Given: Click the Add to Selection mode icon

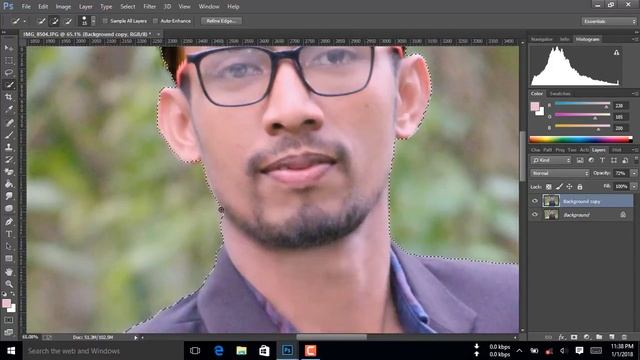Looking at the screenshot, I should click(x=54, y=21).
